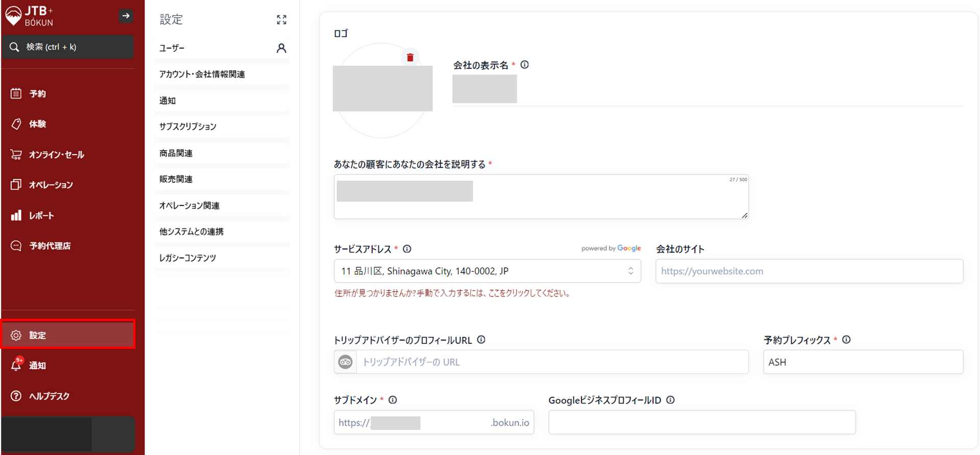Click the user profile icon next to ユーザー
Screen dimensions: 980x455
coord(281,48)
